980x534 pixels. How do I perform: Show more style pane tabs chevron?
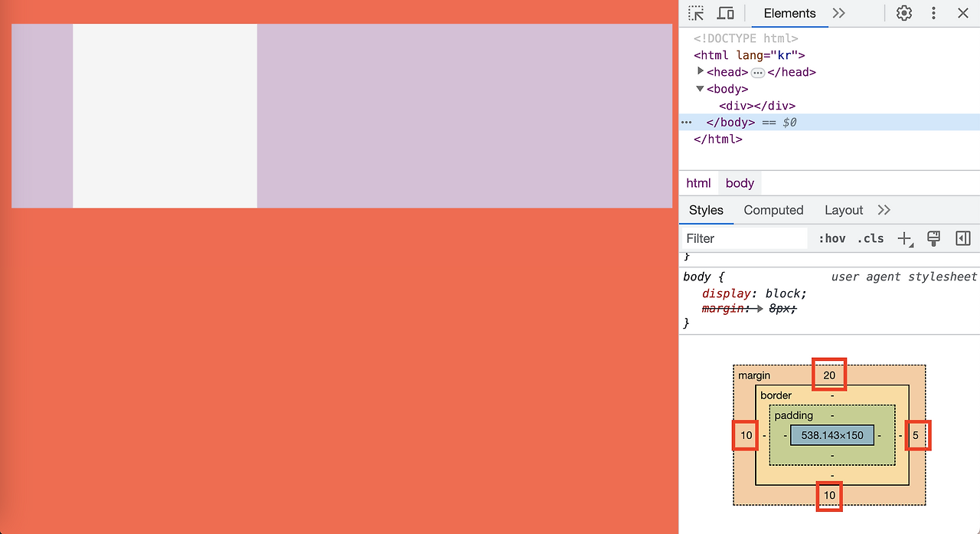point(884,210)
